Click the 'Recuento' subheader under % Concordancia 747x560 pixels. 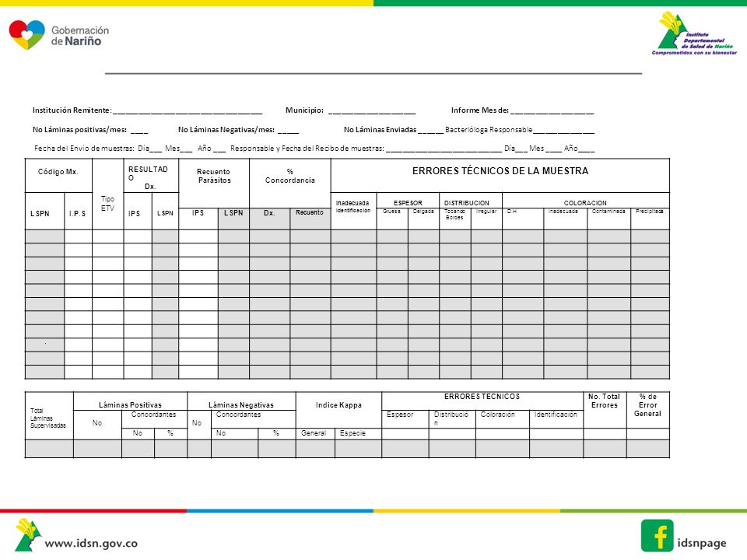[x=310, y=212]
